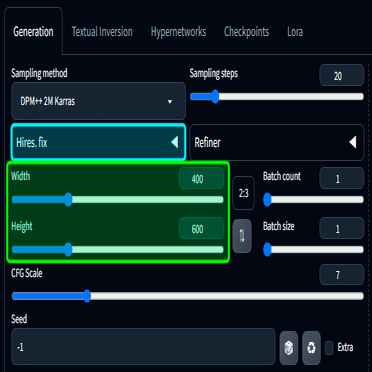Go to the Lora tab

pos(295,32)
